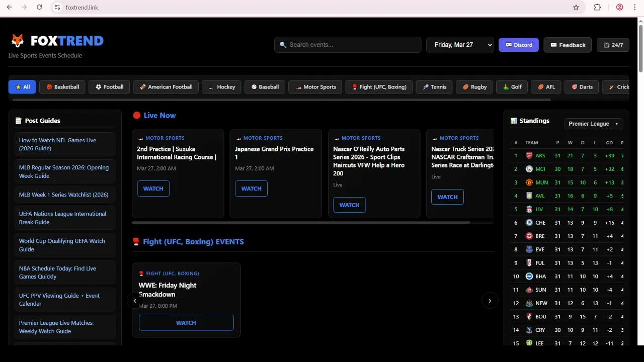Select the Football category tab
644x362 pixels.
pos(110,87)
